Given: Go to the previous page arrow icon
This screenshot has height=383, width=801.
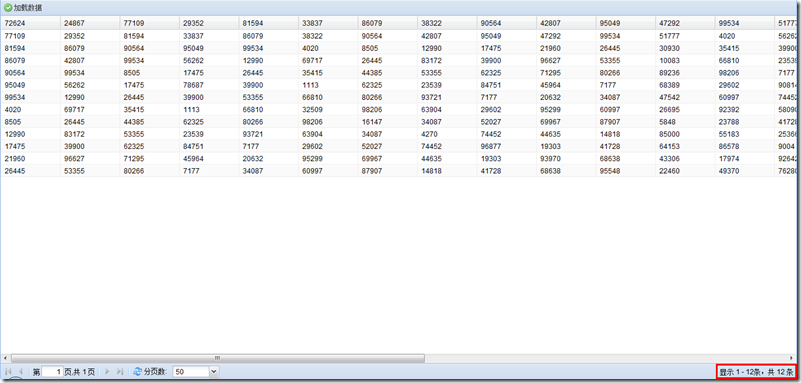Looking at the screenshot, I should point(20,372).
